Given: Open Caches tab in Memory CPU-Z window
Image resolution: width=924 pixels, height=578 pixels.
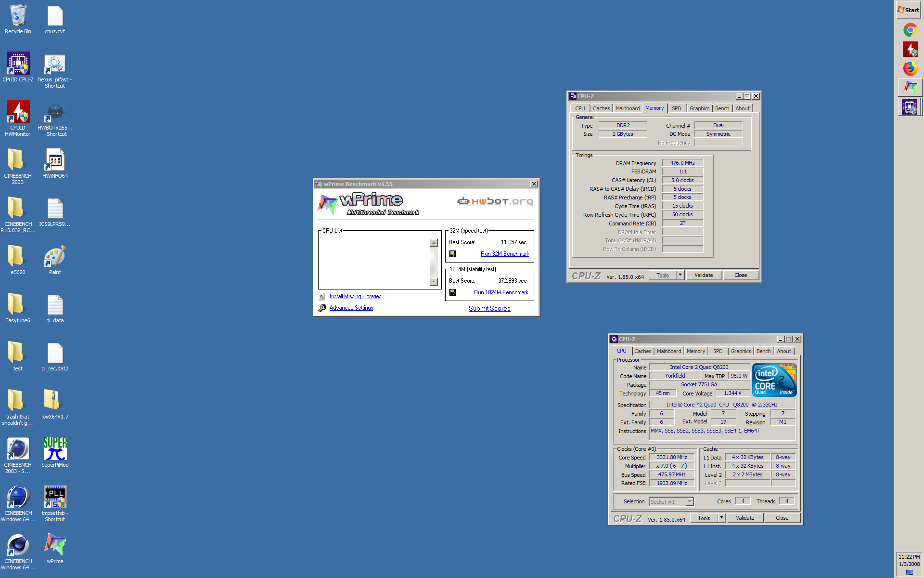Looking at the screenshot, I should 601,108.
